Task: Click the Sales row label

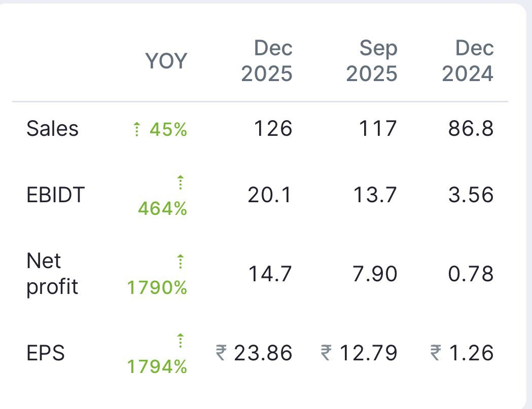Action: click(x=52, y=129)
